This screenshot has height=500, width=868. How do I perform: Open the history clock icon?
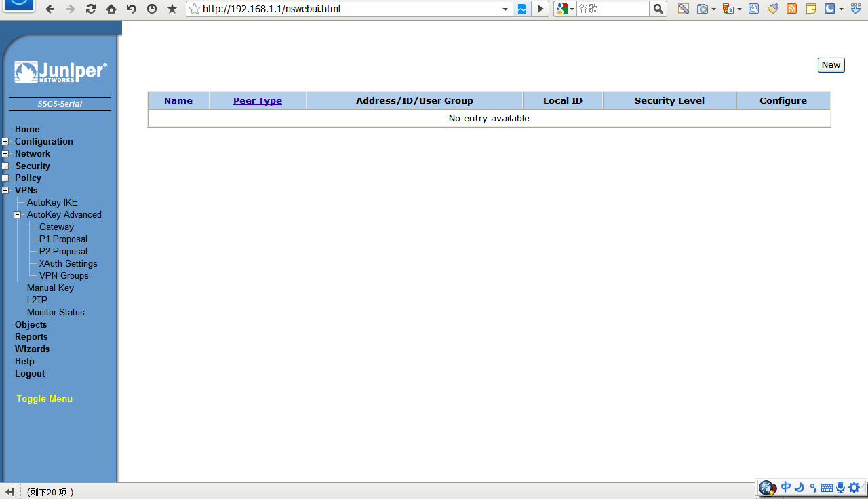click(x=152, y=9)
